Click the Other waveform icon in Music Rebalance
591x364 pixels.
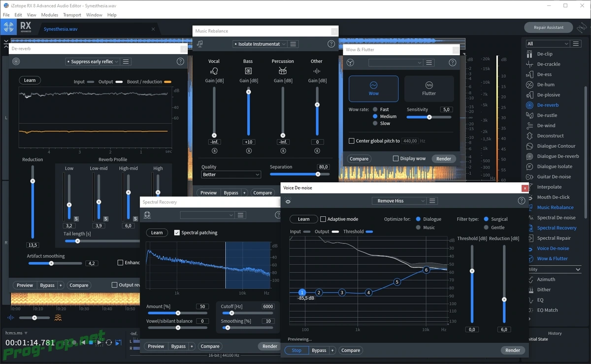click(317, 71)
